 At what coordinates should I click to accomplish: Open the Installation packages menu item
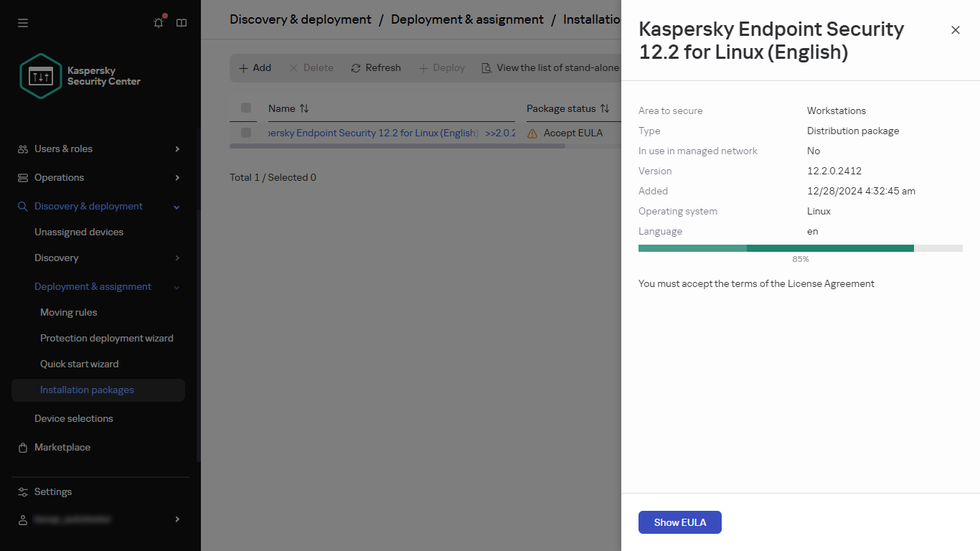(x=88, y=390)
